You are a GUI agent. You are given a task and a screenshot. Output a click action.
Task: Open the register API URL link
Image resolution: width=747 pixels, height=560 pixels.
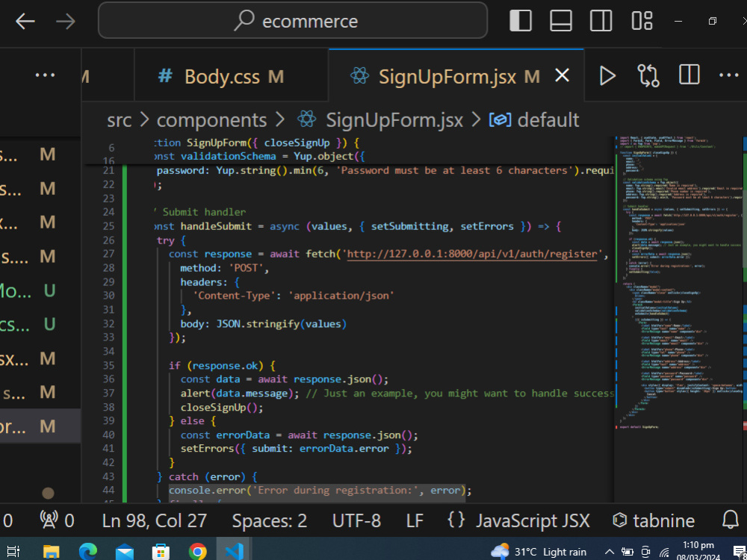click(471, 255)
